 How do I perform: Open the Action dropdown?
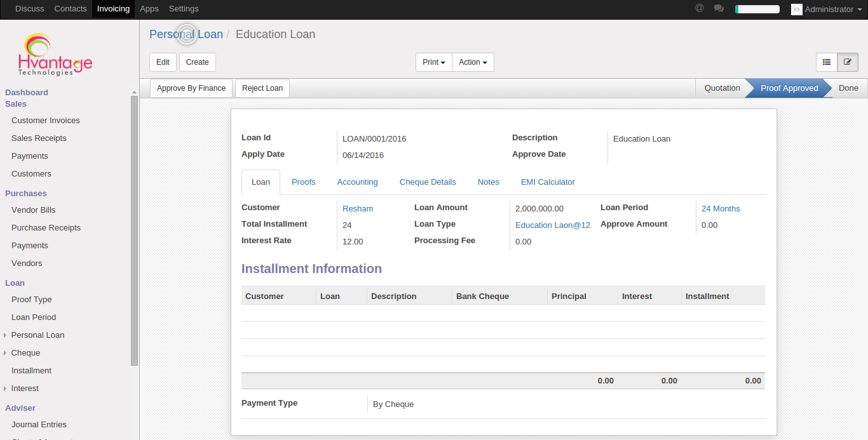click(473, 62)
